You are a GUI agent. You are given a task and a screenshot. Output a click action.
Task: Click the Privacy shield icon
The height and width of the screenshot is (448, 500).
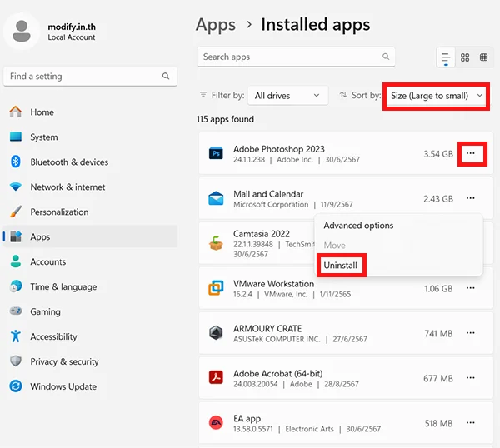pyautogui.click(x=16, y=361)
